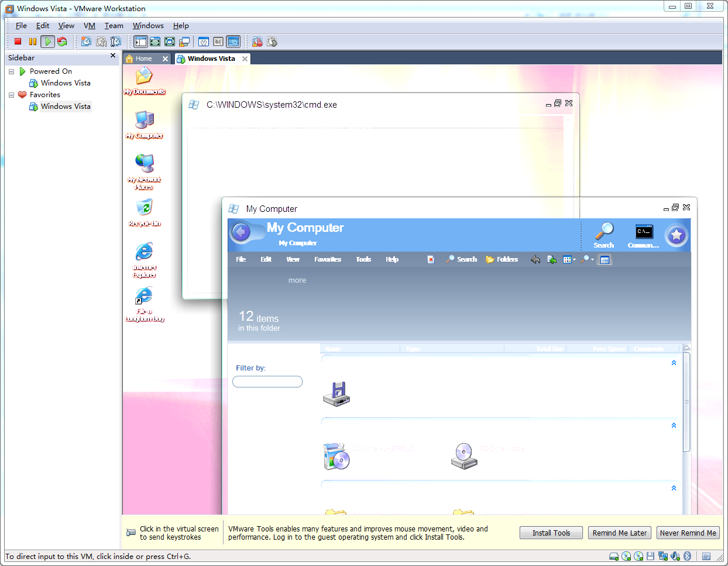
Task: Select the CD drive icon in My Computer
Action: pyautogui.click(x=464, y=456)
